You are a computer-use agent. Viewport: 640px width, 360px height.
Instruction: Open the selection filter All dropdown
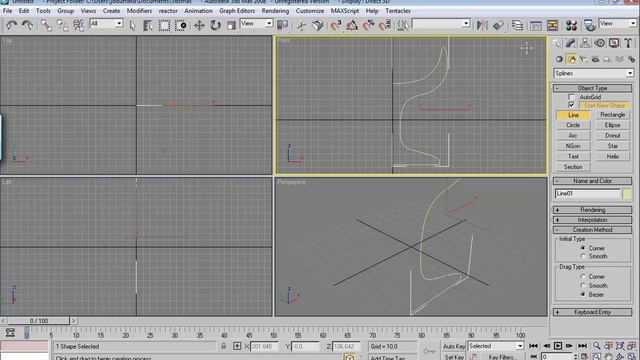(106, 24)
